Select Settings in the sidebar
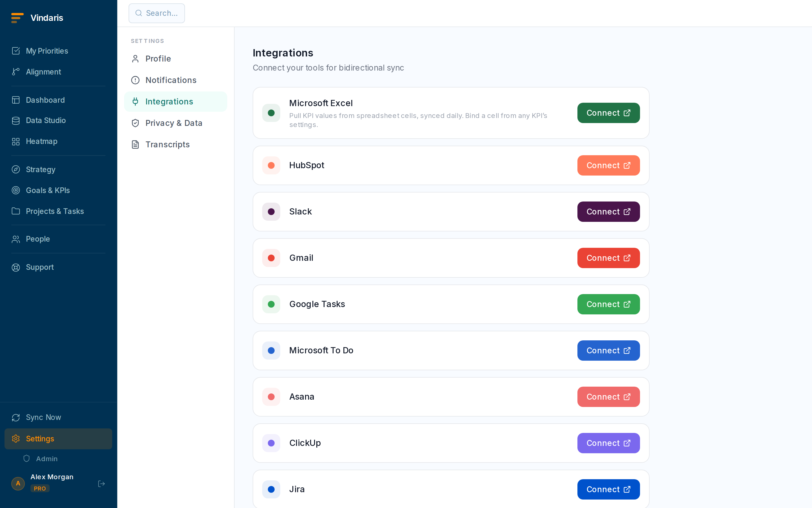This screenshot has height=508, width=812. (58, 439)
